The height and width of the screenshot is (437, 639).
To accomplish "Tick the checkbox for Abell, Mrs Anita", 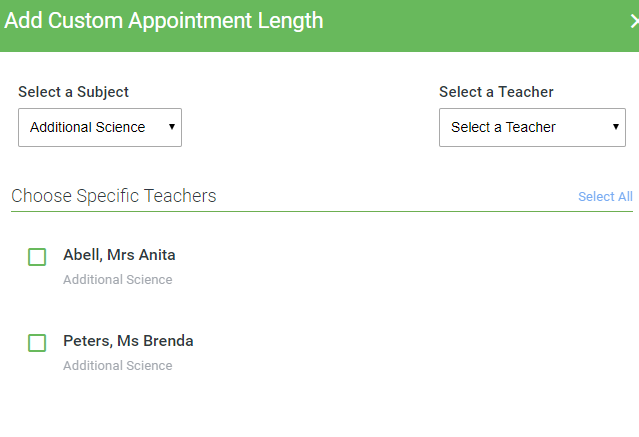I will click(x=37, y=257).
